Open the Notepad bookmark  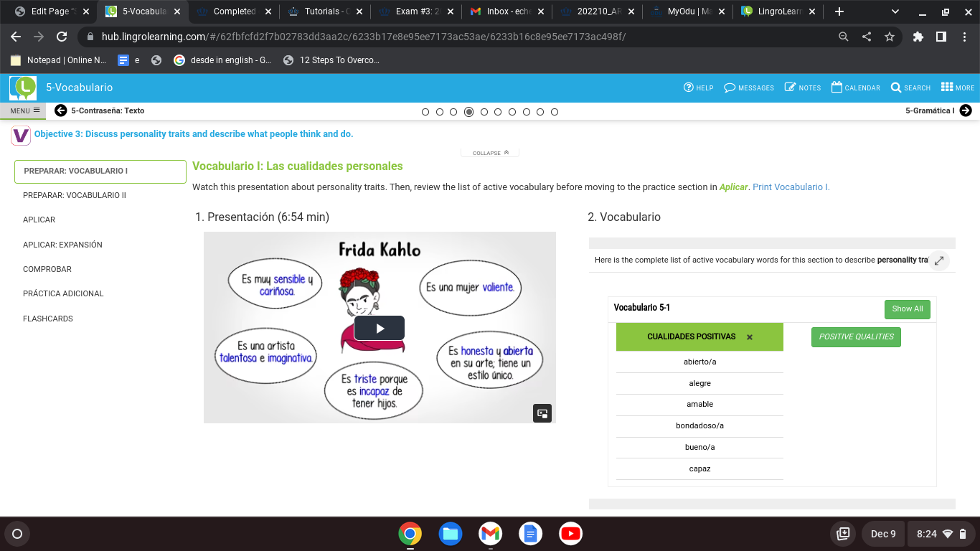(x=58, y=60)
